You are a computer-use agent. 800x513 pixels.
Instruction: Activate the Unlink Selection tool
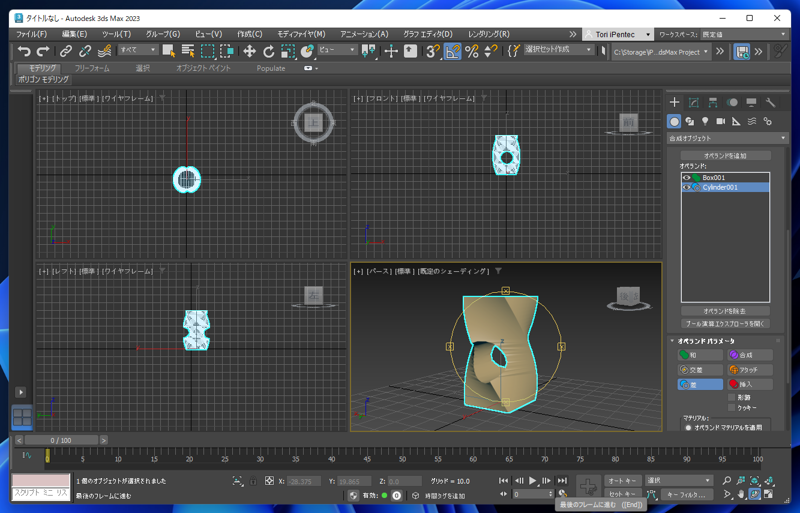click(x=85, y=51)
